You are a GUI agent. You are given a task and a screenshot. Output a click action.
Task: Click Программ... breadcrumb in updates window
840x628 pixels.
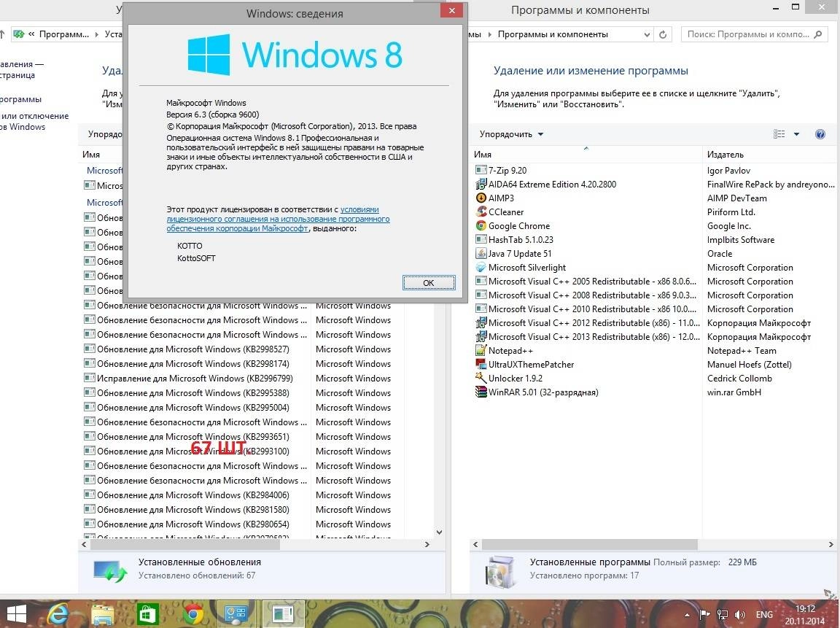click(64, 34)
